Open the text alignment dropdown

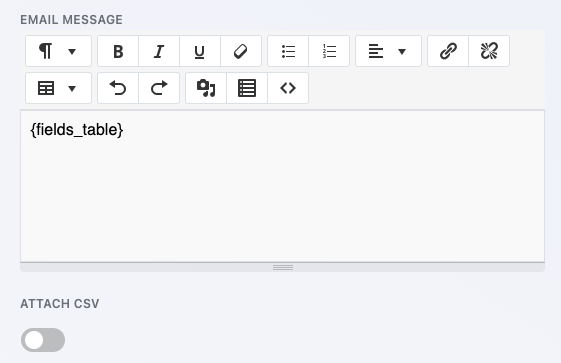(x=388, y=51)
